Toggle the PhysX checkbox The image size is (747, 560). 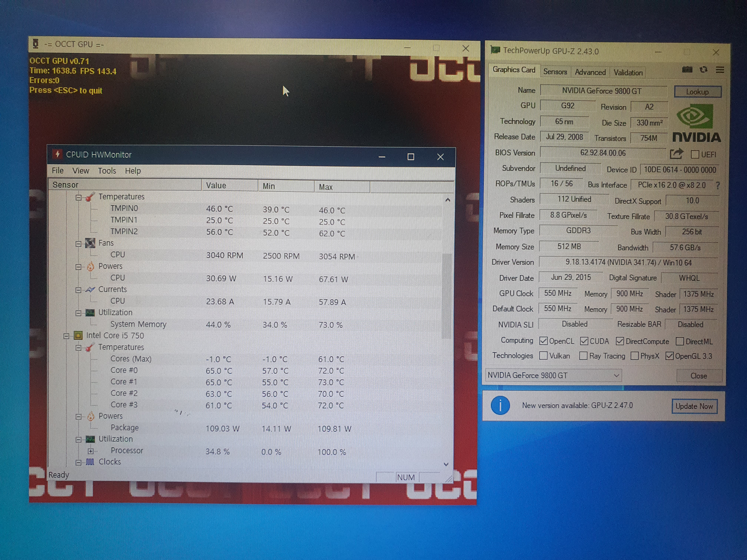click(x=635, y=356)
